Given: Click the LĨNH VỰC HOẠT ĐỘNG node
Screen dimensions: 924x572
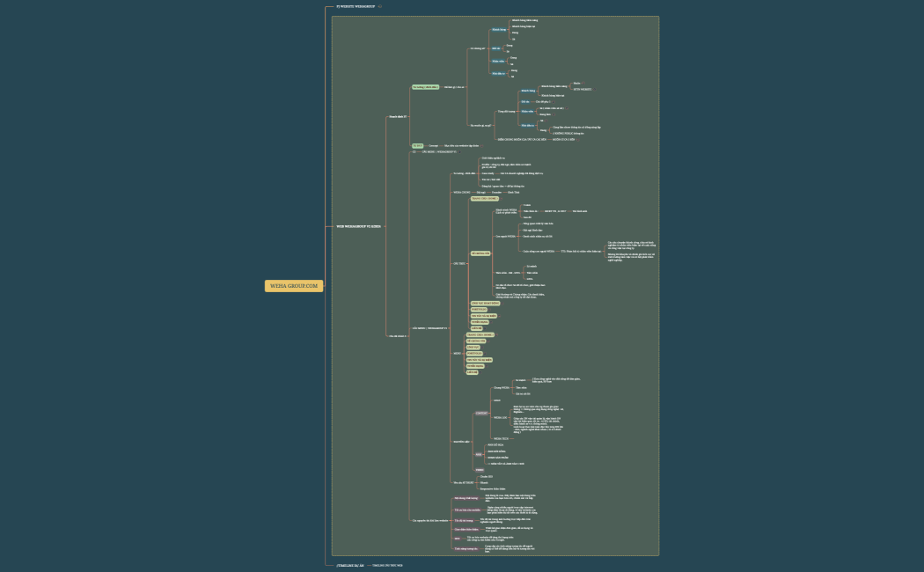Looking at the screenshot, I should [484, 304].
